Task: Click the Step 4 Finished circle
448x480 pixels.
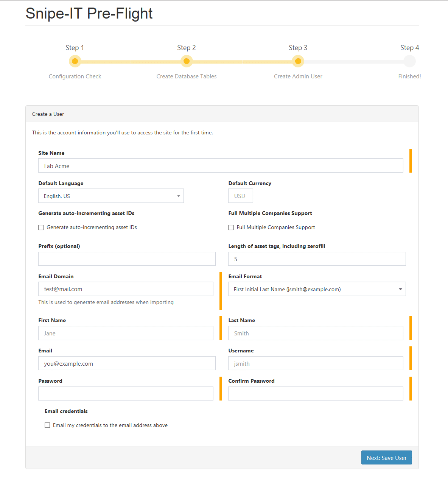Action: click(x=409, y=61)
